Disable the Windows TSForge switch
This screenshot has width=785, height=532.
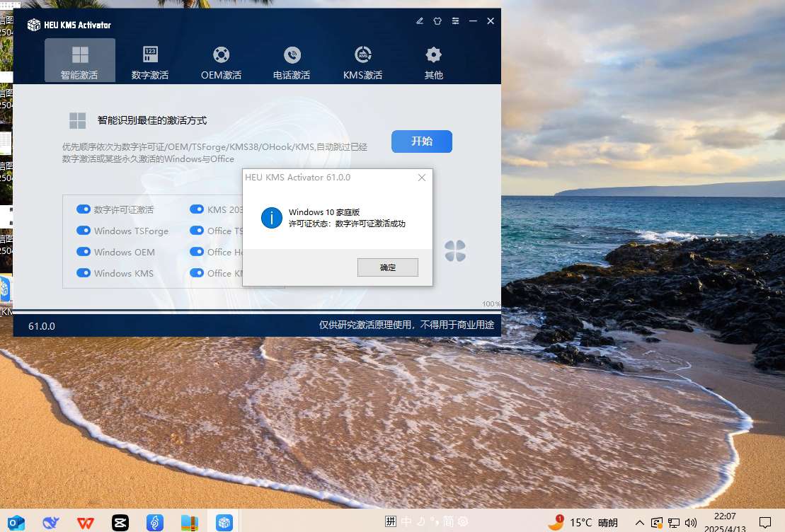[83, 230]
